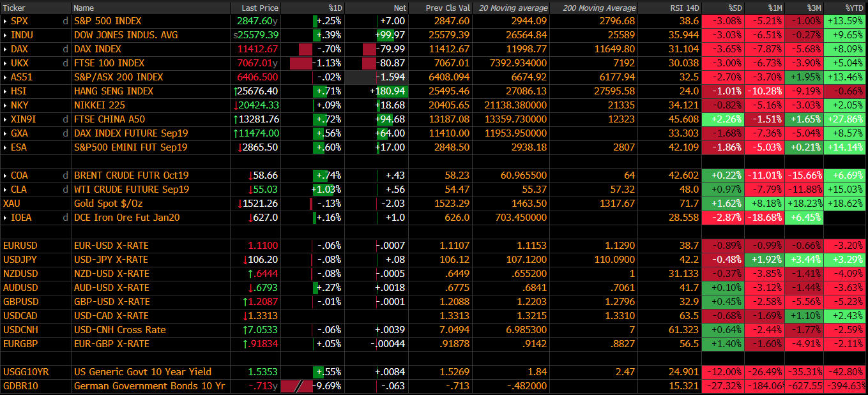Click the delayed 'd' marker on IOEA row
The image size is (868, 395).
[65, 218]
